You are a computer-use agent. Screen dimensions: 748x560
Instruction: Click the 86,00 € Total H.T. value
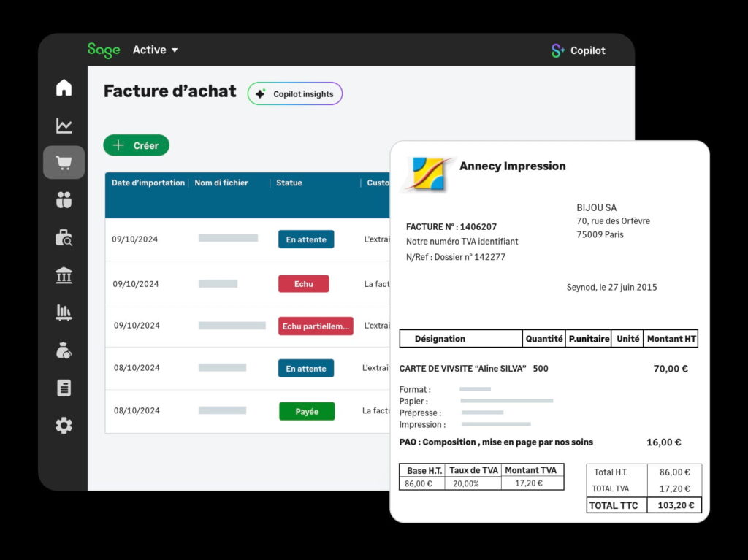(674, 472)
